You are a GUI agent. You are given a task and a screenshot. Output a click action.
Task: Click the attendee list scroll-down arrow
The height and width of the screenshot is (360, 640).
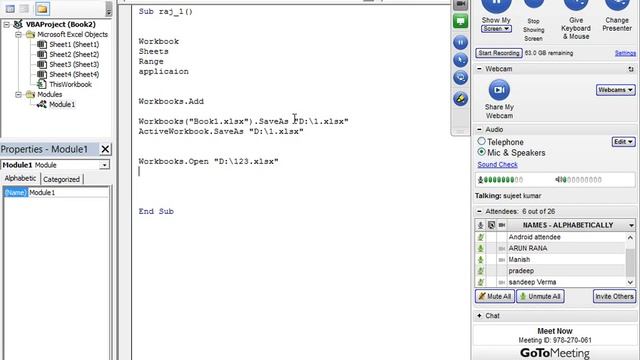[x=630, y=282]
